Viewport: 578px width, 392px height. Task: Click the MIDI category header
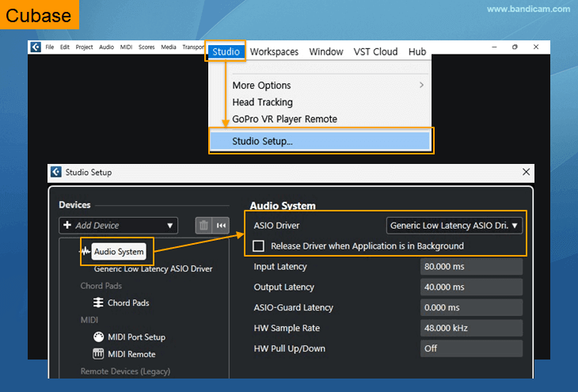[89, 320]
